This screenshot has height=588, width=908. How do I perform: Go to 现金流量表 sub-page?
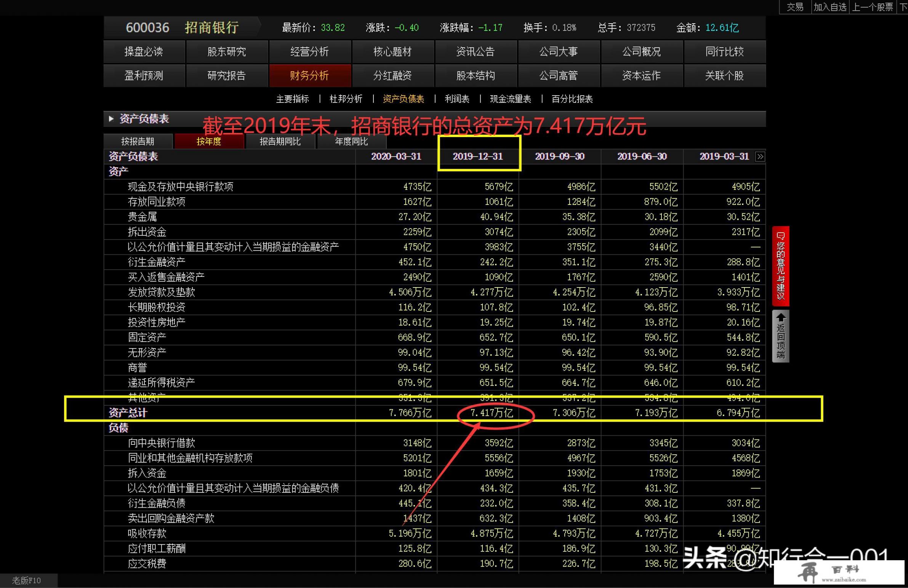point(511,99)
